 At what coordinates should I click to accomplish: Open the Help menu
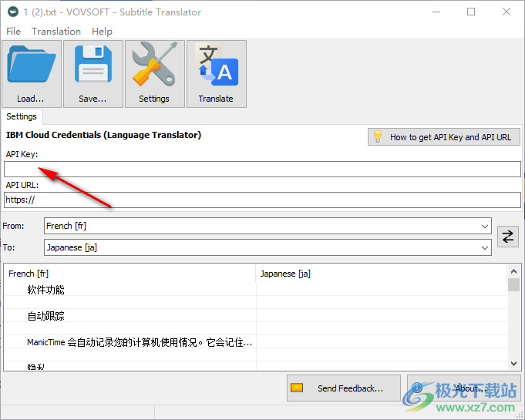102,32
